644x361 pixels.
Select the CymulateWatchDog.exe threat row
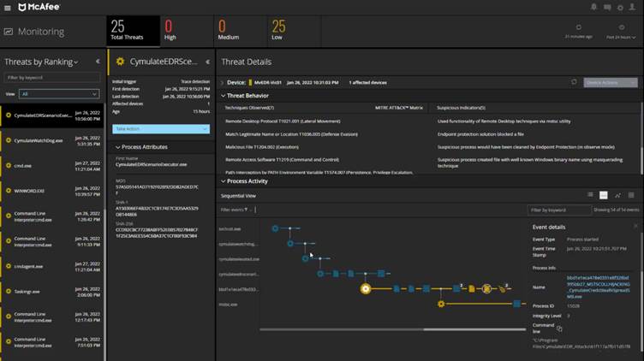click(x=52, y=140)
